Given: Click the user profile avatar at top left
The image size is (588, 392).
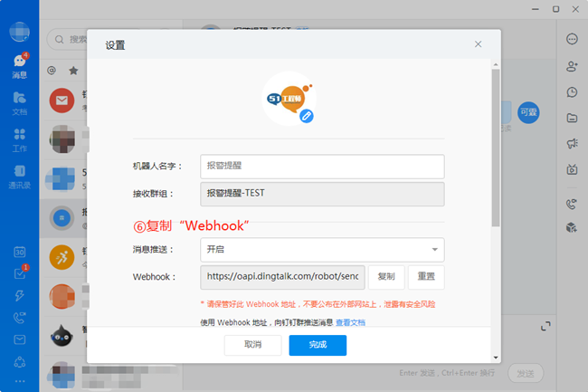Looking at the screenshot, I should click(20, 32).
